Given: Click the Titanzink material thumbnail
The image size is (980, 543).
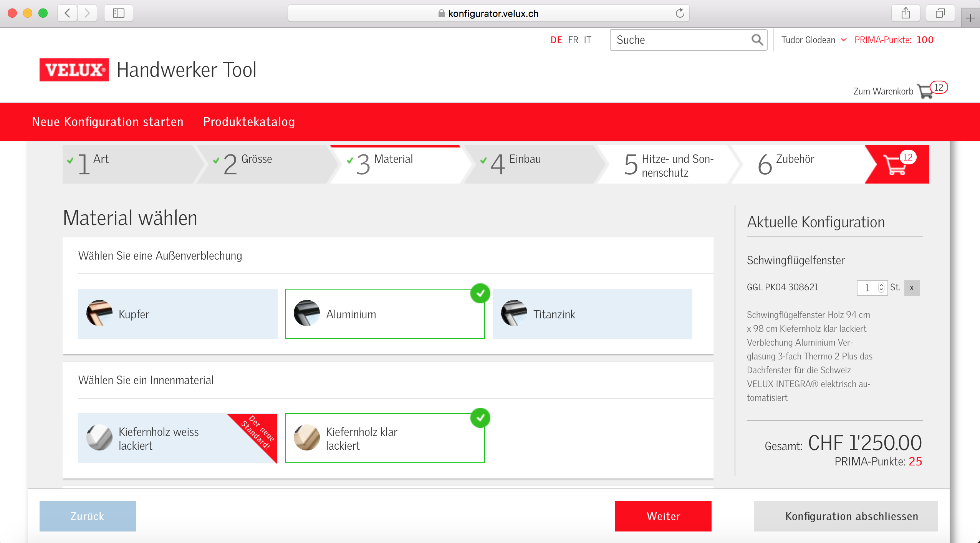Looking at the screenshot, I should 514,313.
